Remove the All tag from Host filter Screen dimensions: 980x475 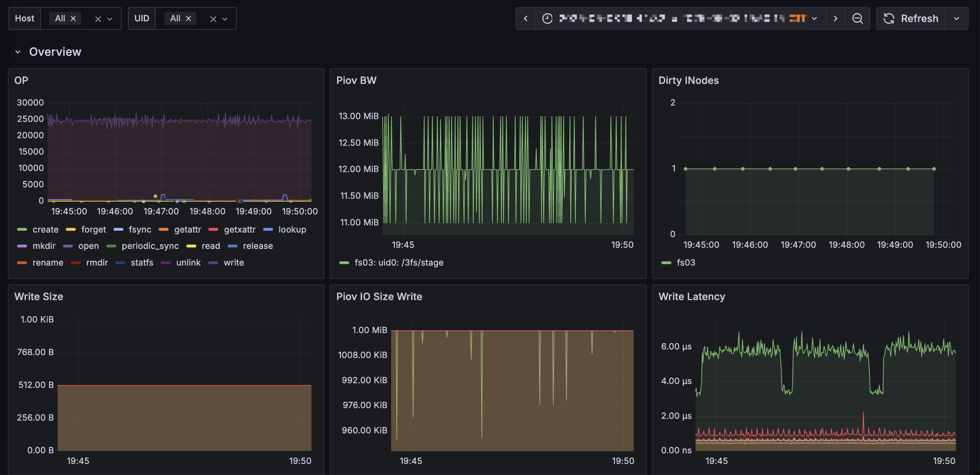pos(73,18)
